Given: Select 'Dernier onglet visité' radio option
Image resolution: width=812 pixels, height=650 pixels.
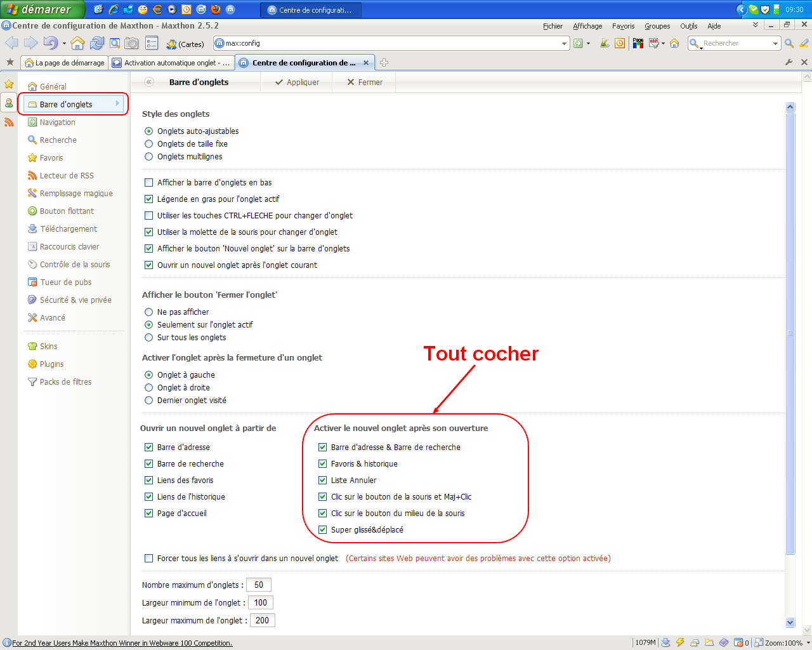Looking at the screenshot, I should 148,400.
